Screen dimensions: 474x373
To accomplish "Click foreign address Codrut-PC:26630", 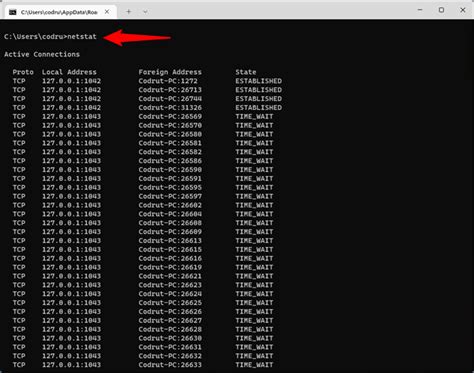I will 170,338.
